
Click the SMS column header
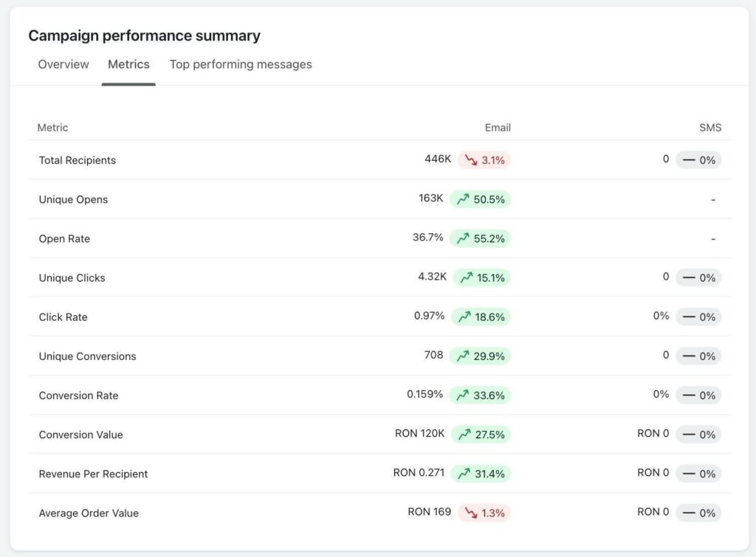tap(710, 128)
